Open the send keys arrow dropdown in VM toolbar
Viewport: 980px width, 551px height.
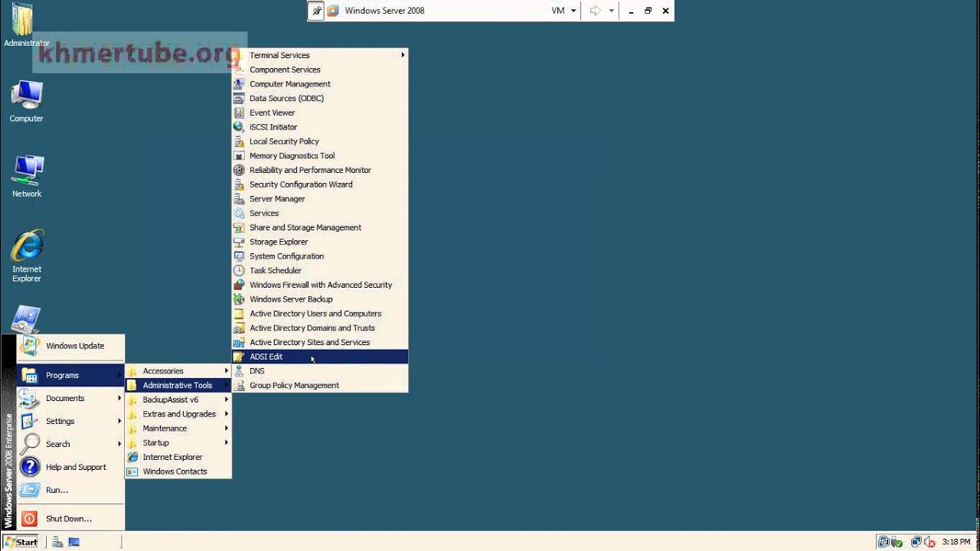tap(611, 11)
